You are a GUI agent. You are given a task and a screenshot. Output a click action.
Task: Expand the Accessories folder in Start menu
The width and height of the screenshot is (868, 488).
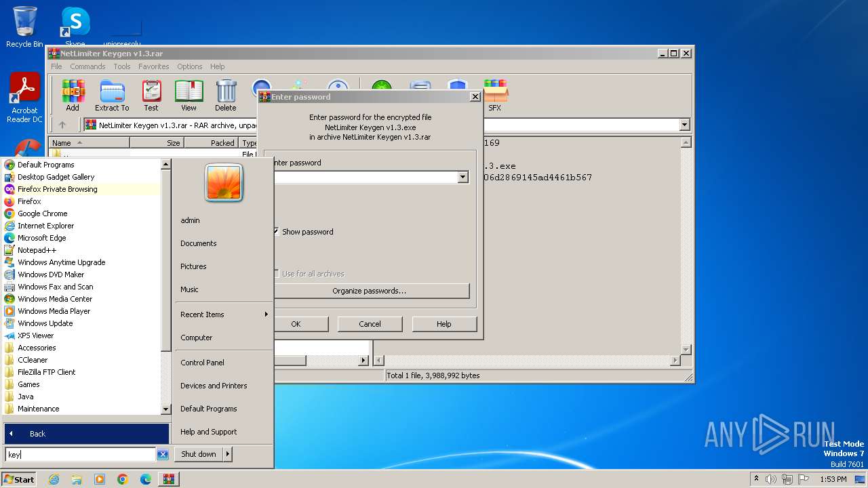(x=82, y=348)
